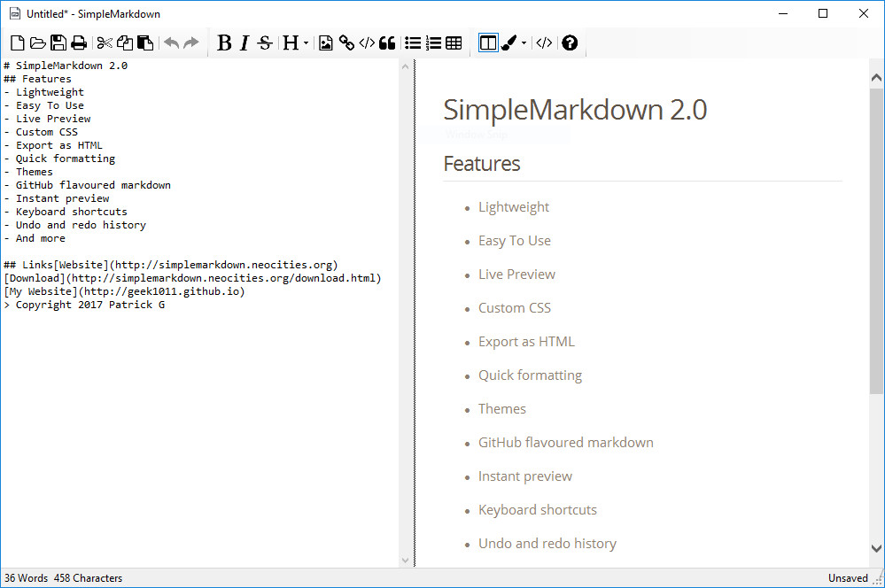885x588 pixels.
Task: Apply bold formatting
Action: click(x=224, y=43)
